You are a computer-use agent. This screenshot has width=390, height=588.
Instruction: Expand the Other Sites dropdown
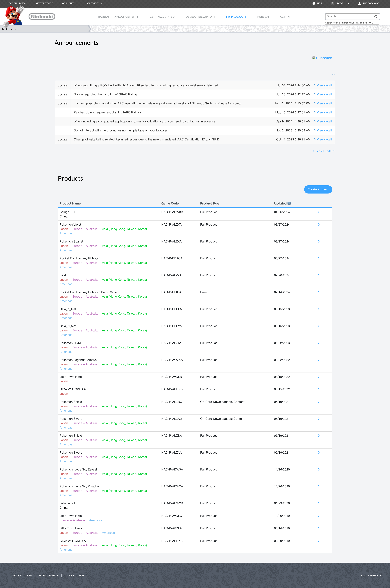coord(70,4)
